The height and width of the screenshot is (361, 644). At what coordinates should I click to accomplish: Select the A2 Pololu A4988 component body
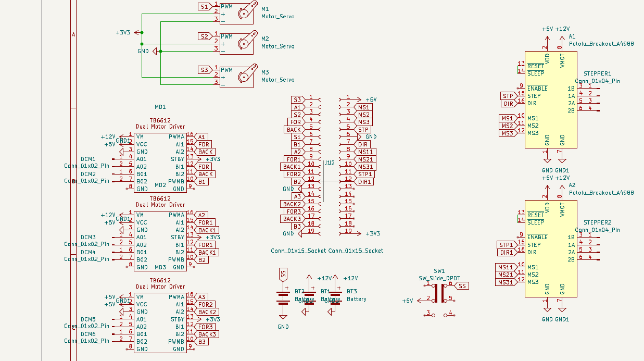[x=551, y=248]
